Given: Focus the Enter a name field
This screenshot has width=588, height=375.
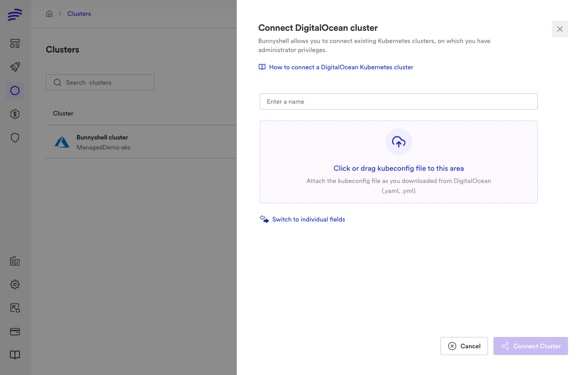Looking at the screenshot, I should [x=399, y=101].
